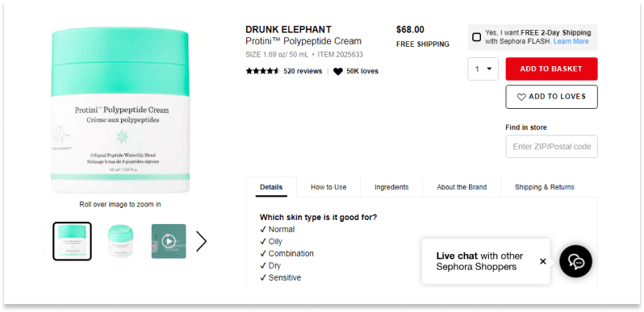Click the Add to Loves button
The height and width of the screenshot is (312, 644).
point(551,97)
